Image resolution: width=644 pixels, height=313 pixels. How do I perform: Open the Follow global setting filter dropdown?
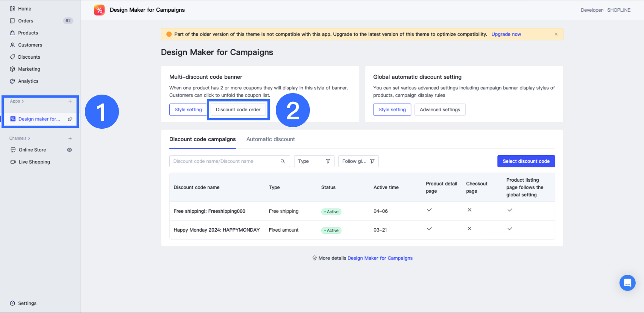(x=358, y=161)
